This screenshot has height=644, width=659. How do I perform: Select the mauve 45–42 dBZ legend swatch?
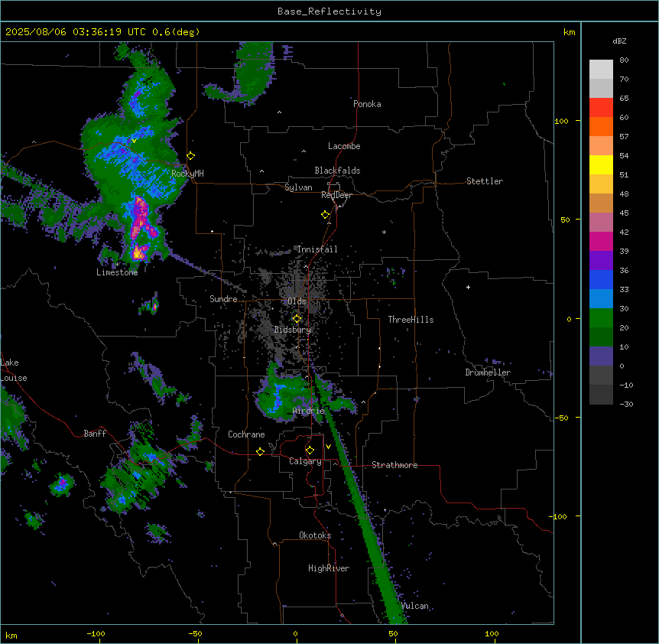tap(601, 222)
